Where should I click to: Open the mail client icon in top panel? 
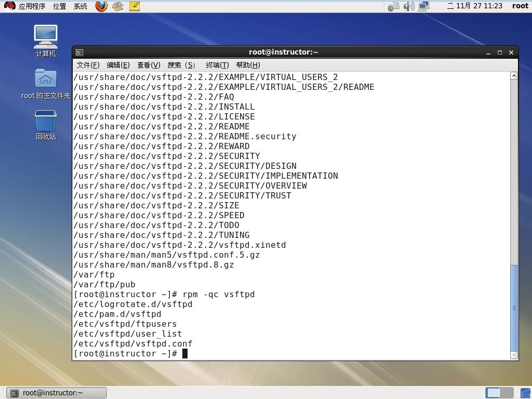(x=118, y=6)
